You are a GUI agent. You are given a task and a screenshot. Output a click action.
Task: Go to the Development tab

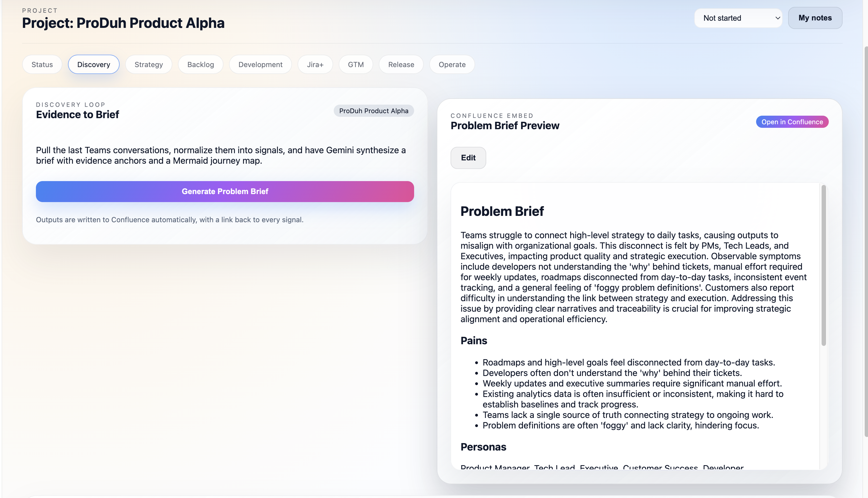(x=260, y=64)
